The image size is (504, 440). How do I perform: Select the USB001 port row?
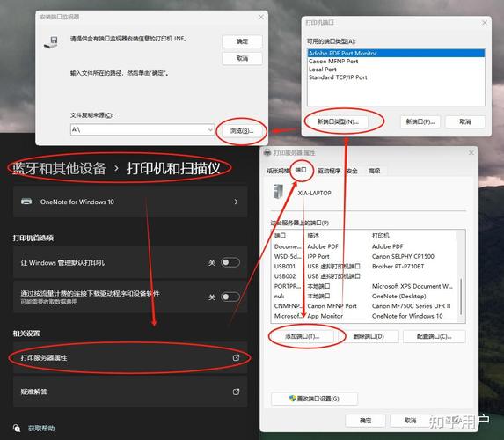coord(365,267)
